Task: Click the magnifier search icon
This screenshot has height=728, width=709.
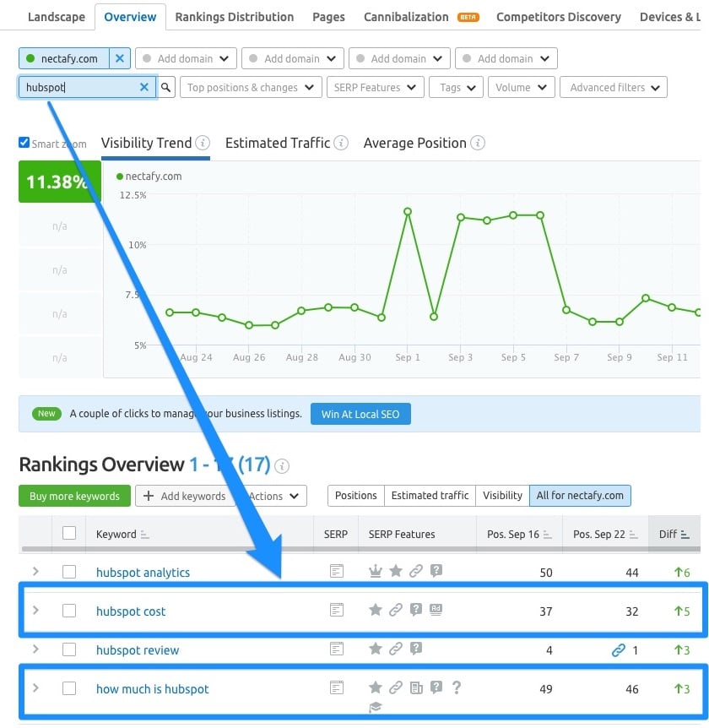Action: pyautogui.click(x=165, y=87)
